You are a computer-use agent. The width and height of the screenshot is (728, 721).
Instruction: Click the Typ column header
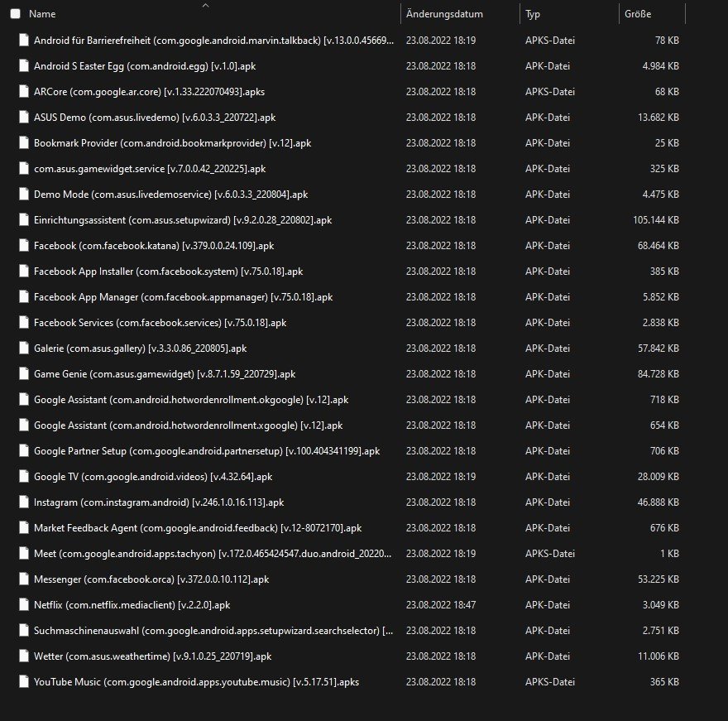click(533, 14)
